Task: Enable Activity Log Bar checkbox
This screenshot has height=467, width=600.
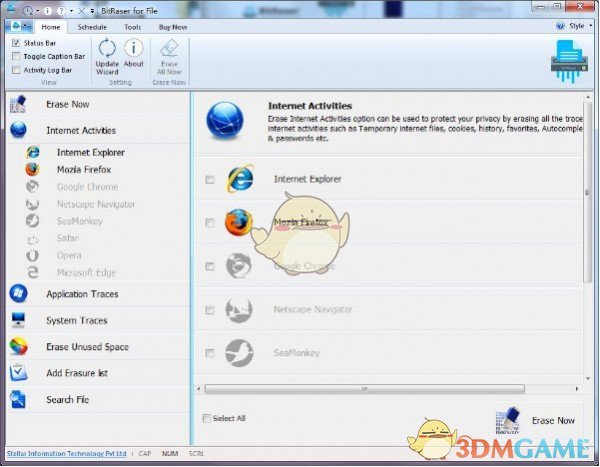Action: [x=16, y=70]
